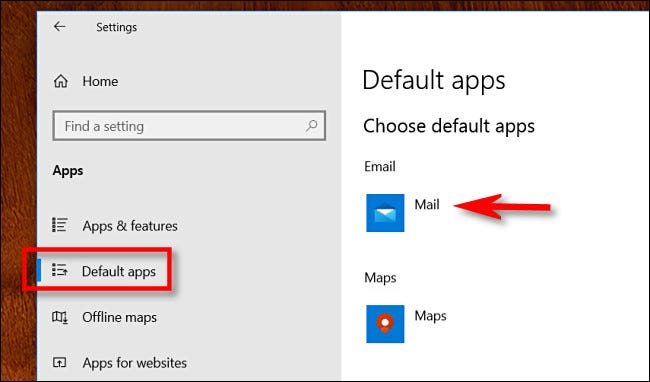Click the back arrow in Settings
Image resolution: width=650 pixels, height=382 pixels.
coord(60,27)
